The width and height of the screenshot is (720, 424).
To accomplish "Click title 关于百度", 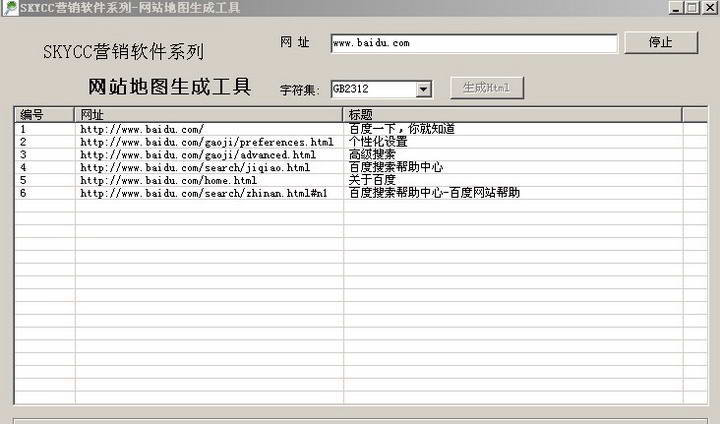I will pyautogui.click(x=372, y=180).
